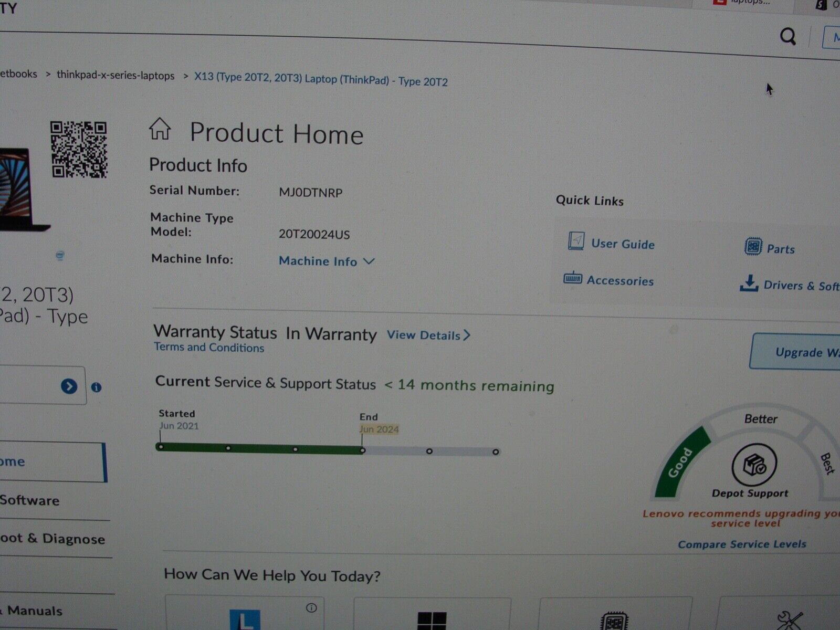This screenshot has width=840, height=630.
Task: Click the Product Home house icon
Action: click(x=160, y=129)
